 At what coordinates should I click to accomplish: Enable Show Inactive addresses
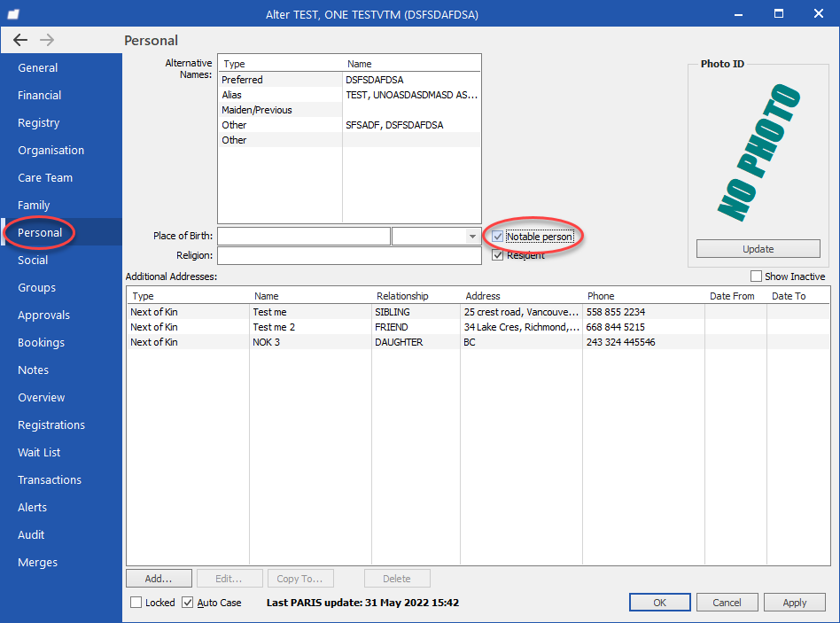coord(756,276)
